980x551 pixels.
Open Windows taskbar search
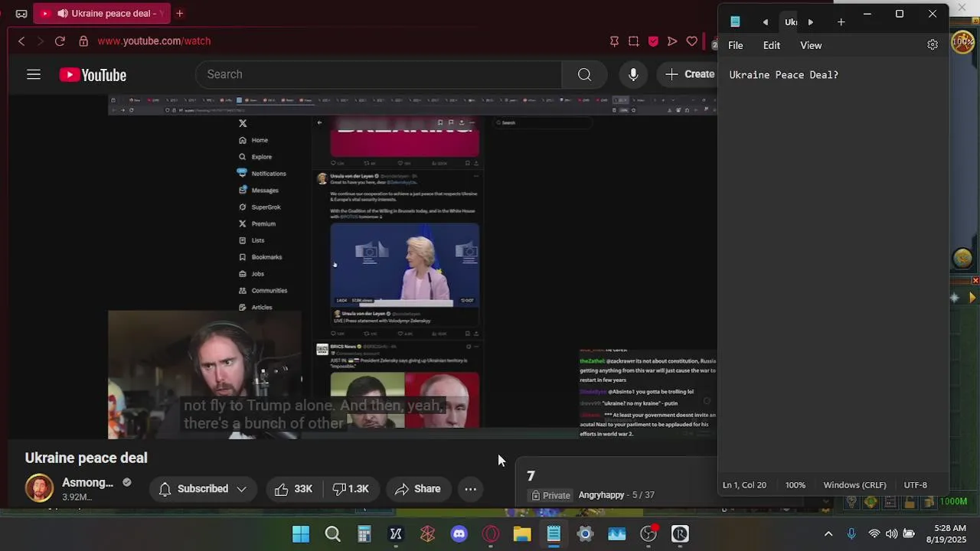332,534
